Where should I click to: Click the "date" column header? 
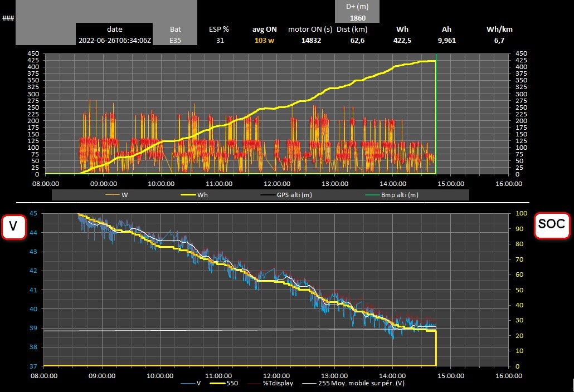pos(115,30)
